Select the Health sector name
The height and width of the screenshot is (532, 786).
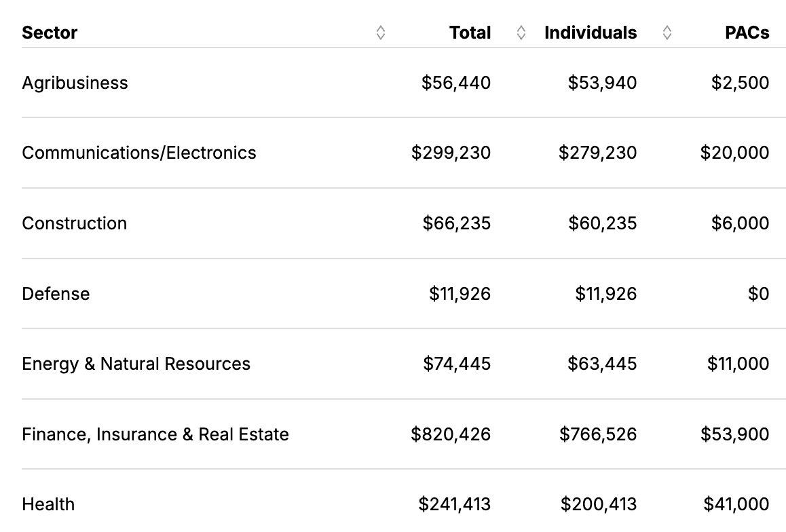click(48, 504)
